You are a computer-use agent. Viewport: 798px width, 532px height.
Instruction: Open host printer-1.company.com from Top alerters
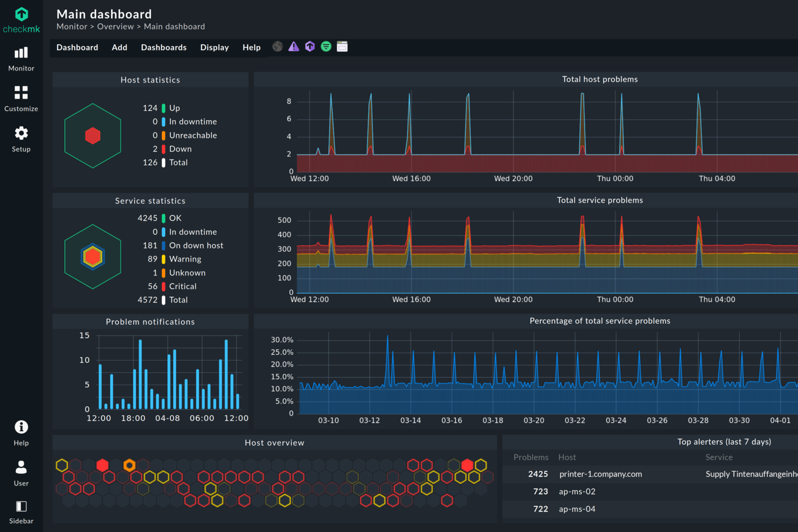coord(600,474)
